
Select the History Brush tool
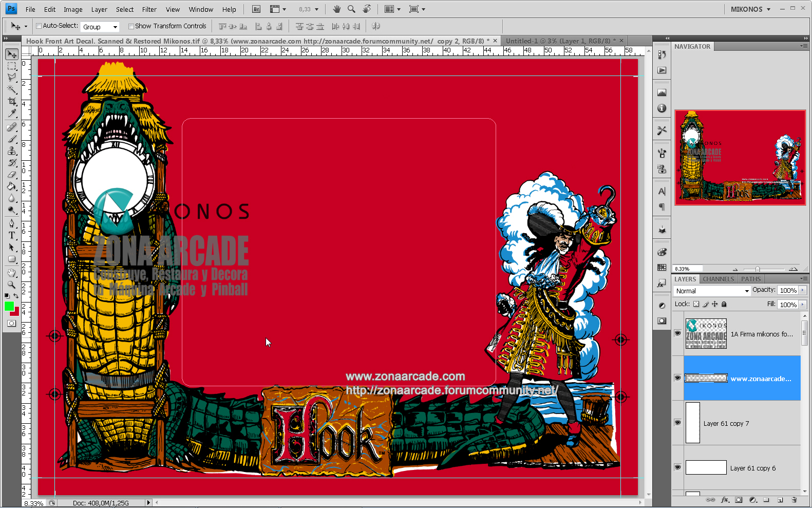point(12,162)
